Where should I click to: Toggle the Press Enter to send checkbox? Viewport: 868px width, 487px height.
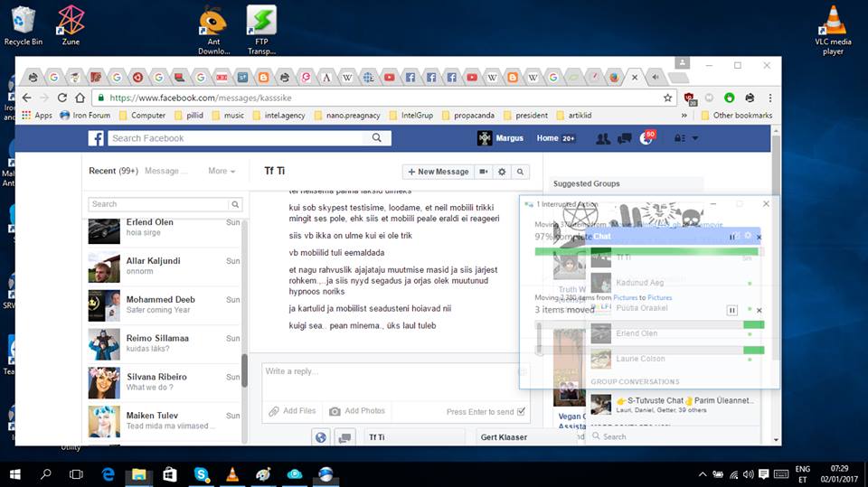pos(521,411)
